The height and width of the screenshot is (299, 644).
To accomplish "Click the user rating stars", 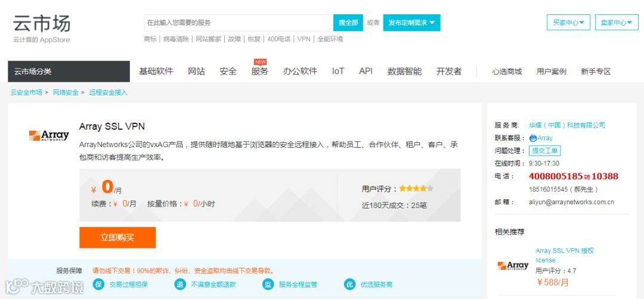I will [416, 189].
